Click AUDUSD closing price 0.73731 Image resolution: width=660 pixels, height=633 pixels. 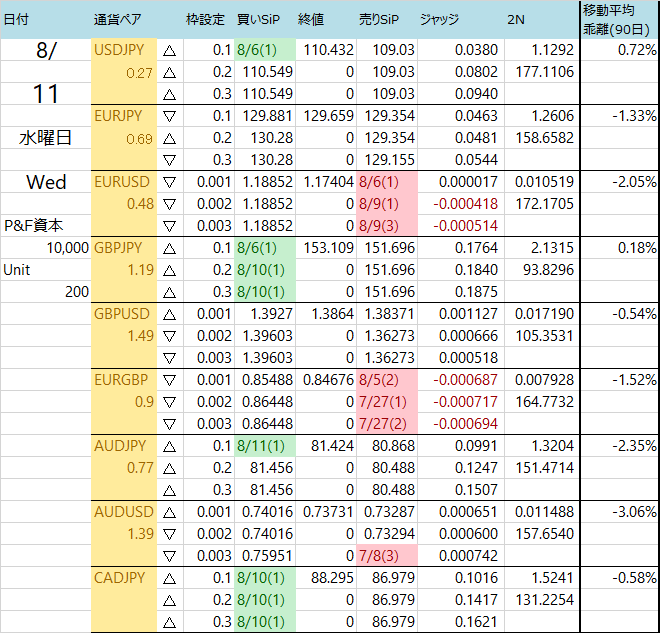(328, 512)
